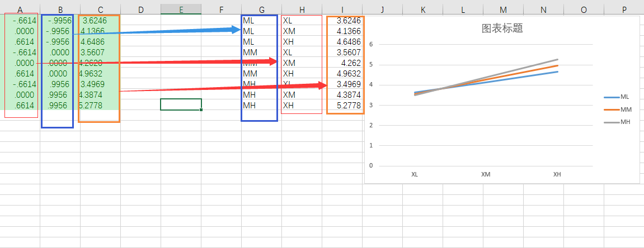Click the XL category axis label
This screenshot has width=644, height=248.
415,174
